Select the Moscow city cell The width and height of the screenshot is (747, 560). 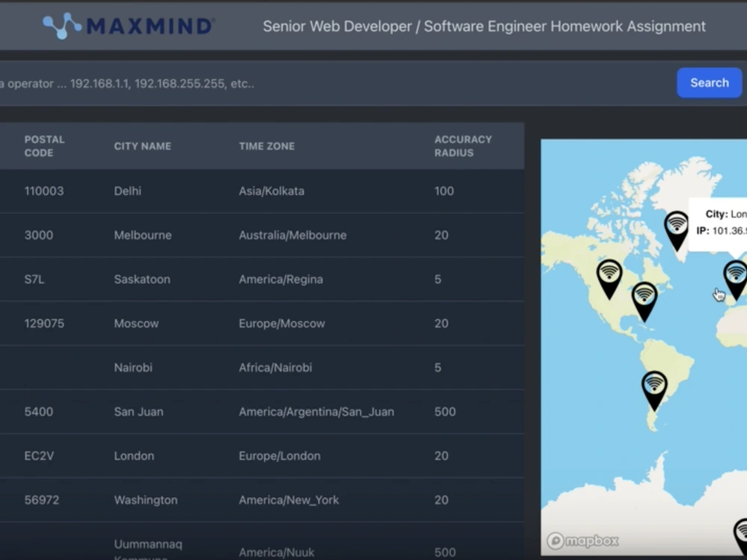tap(136, 324)
